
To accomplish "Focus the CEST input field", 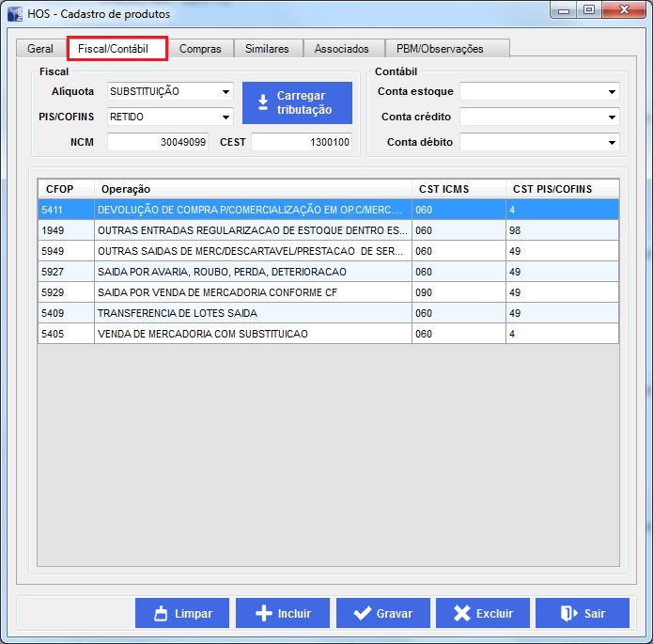I will (x=302, y=143).
